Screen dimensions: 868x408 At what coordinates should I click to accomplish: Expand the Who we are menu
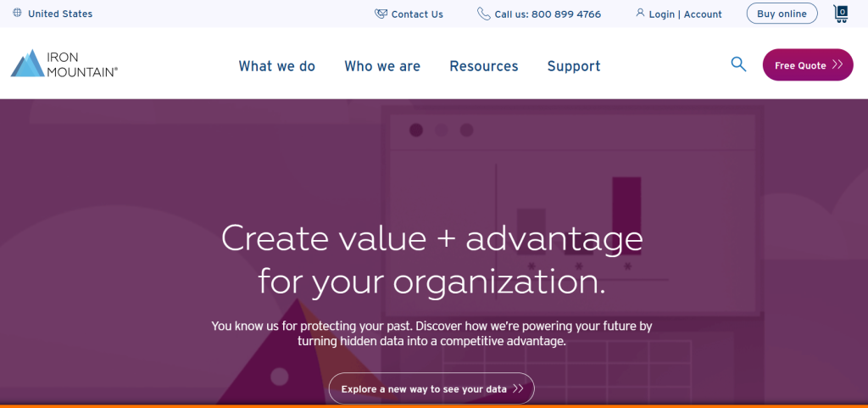[382, 66]
